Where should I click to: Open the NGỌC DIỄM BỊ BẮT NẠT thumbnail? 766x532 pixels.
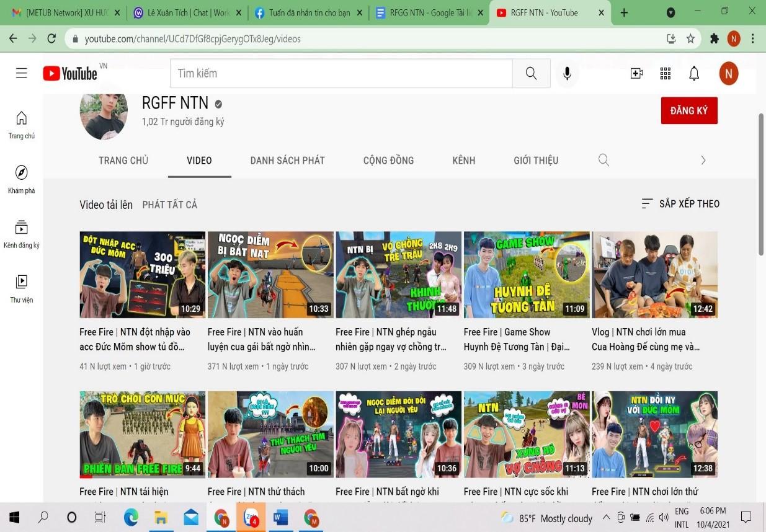pos(270,275)
